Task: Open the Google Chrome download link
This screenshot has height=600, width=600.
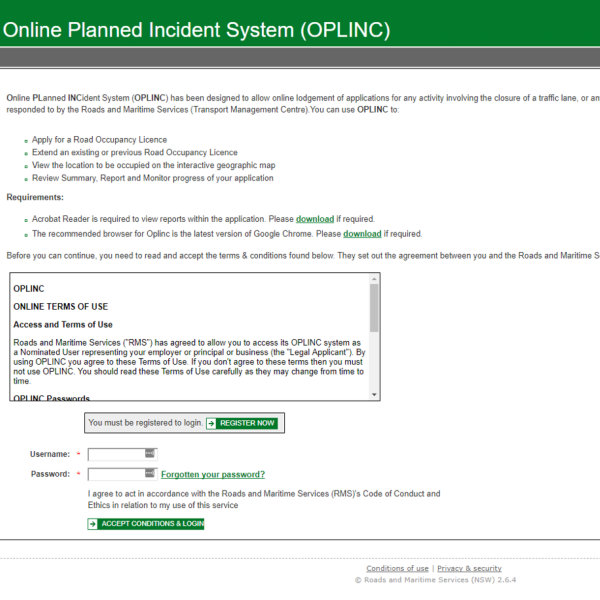Action: click(362, 234)
